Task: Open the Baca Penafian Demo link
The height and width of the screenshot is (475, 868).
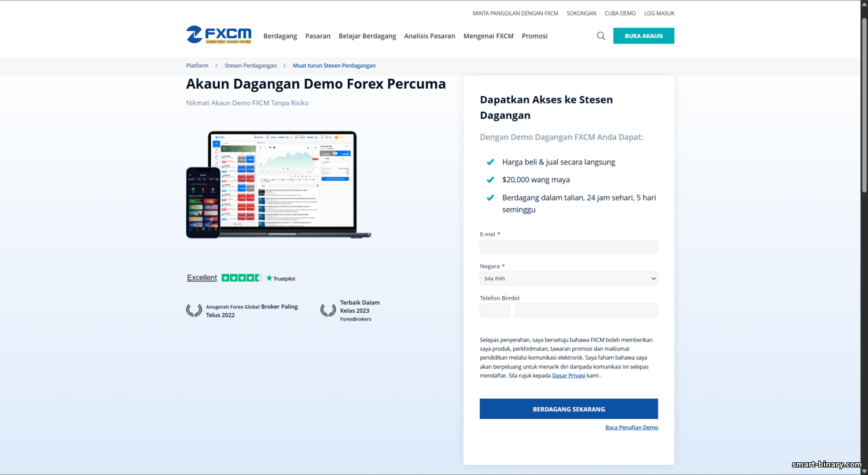Action: pyautogui.click(x=631, y=427)
